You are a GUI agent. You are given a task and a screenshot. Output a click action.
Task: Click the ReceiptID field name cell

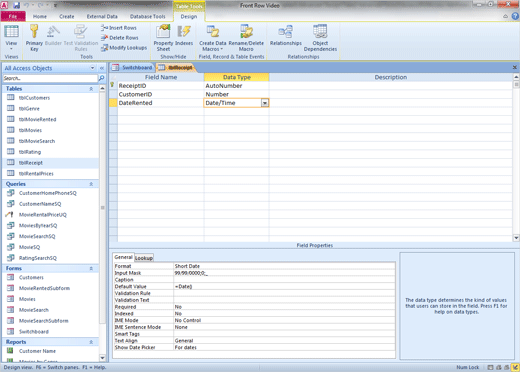point(161,86)
